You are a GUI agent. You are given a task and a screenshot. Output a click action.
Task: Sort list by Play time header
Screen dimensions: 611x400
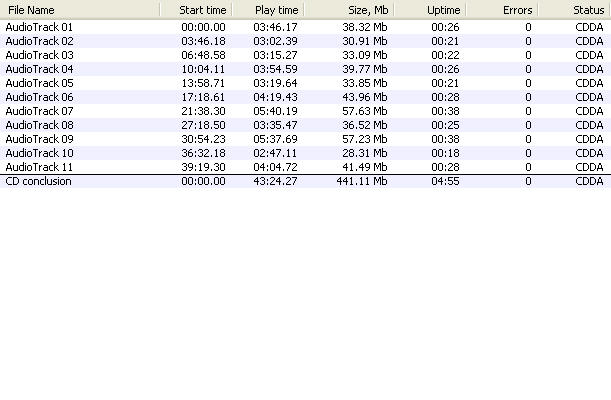tap(268, 9)
